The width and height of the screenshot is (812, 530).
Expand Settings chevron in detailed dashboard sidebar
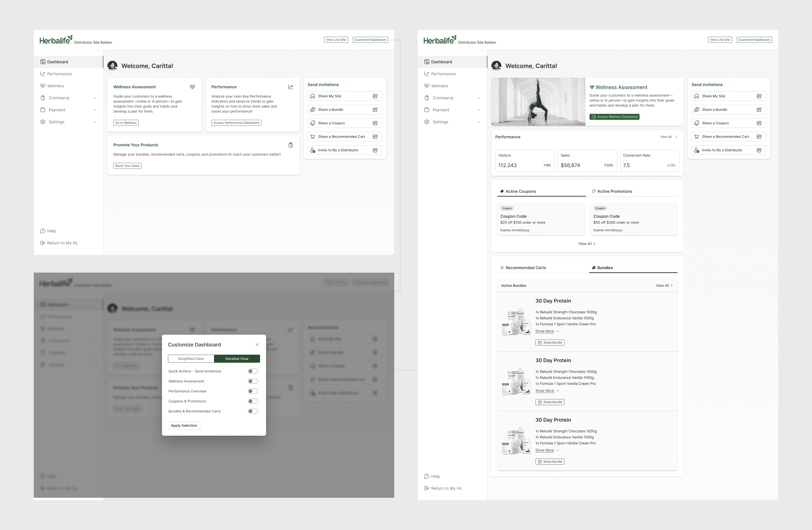[x=479, y=122]
